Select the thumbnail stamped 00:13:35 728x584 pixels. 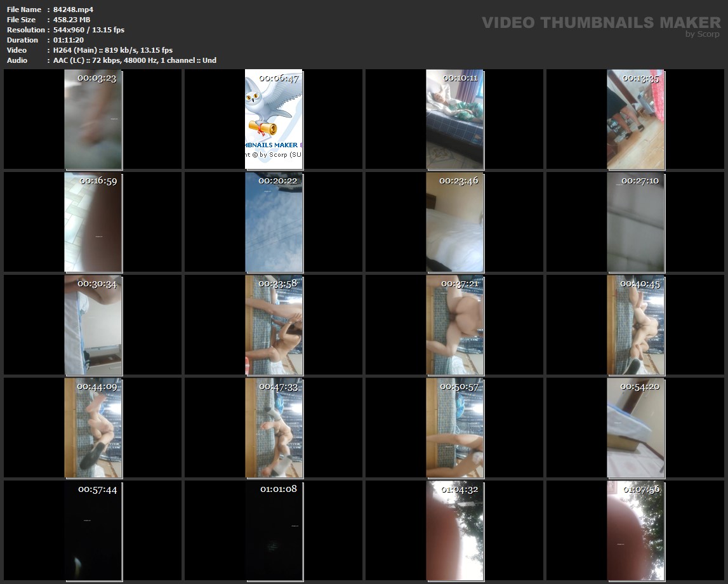(x=636, y=119)
